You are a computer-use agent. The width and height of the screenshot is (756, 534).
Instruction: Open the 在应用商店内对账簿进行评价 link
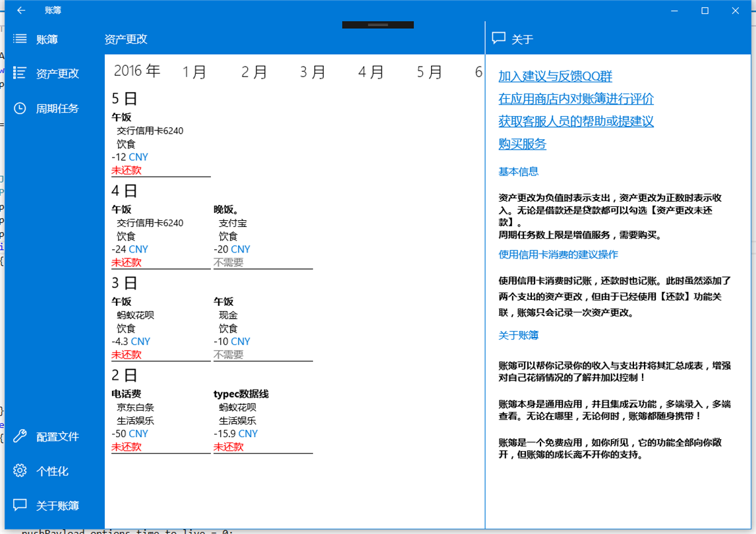coord(575,99)
